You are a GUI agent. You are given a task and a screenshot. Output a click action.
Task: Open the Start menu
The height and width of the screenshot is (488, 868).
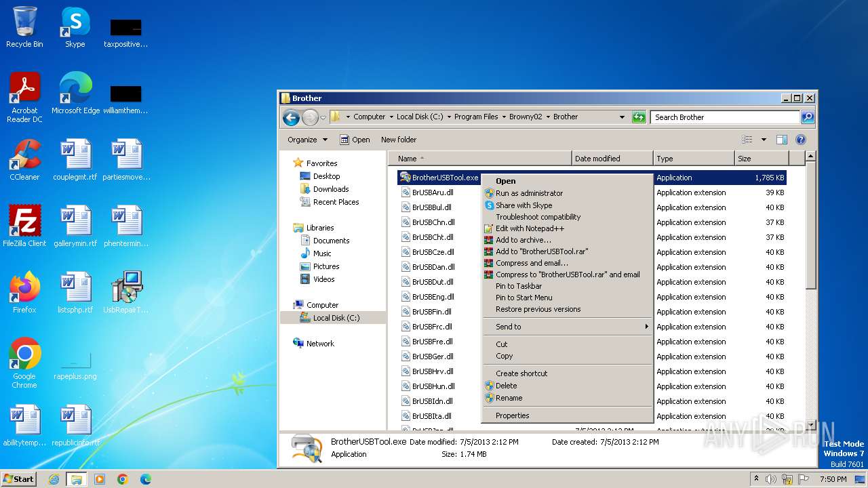(19, 479)
